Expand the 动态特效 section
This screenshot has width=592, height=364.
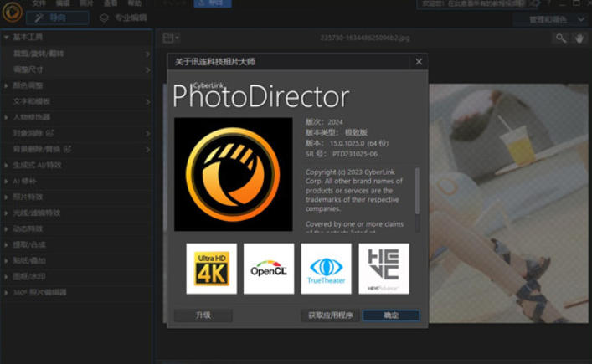pos(77,229)
